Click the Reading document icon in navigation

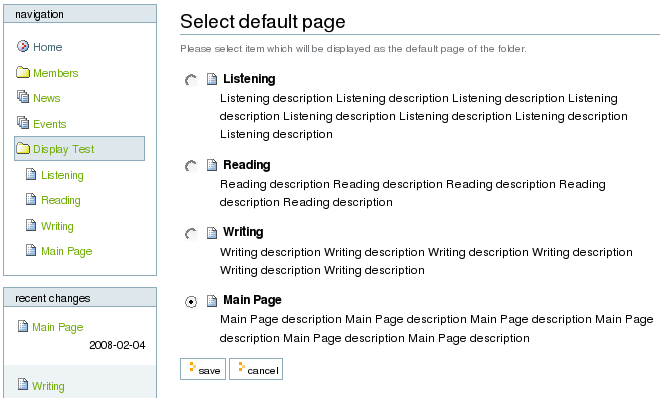click(31, 199)
